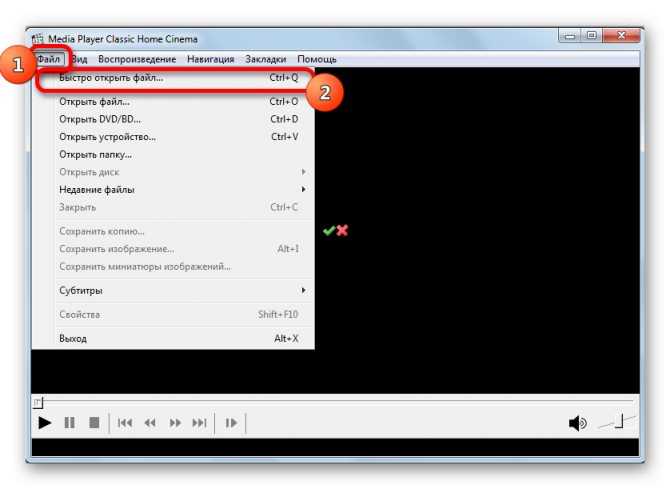Open the Навигация menu

(211, 59)
